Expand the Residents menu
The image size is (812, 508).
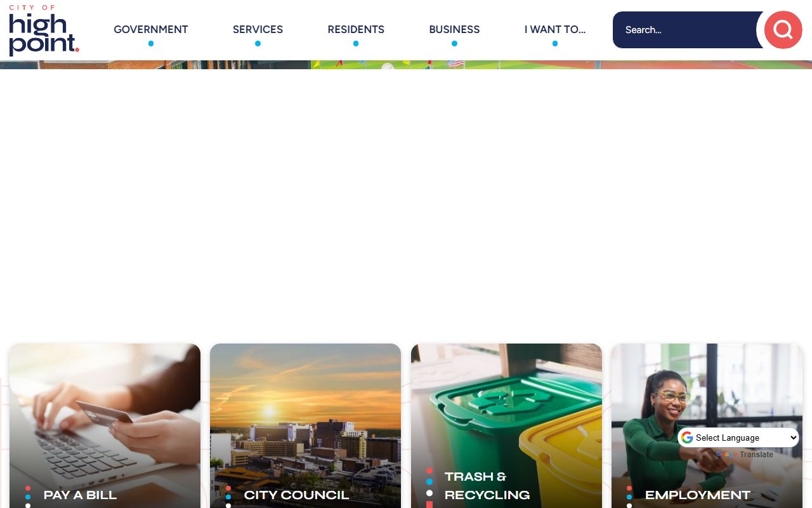356,29
